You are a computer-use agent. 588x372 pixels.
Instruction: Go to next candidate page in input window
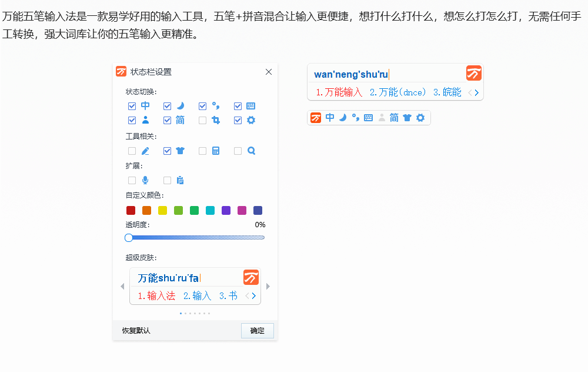coord(477,93)
